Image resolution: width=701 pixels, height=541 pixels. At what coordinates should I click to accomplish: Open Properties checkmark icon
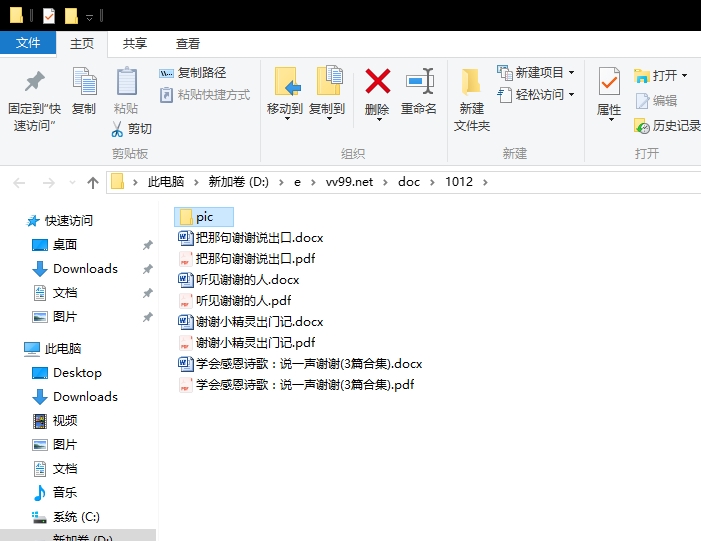pos(609,81)
